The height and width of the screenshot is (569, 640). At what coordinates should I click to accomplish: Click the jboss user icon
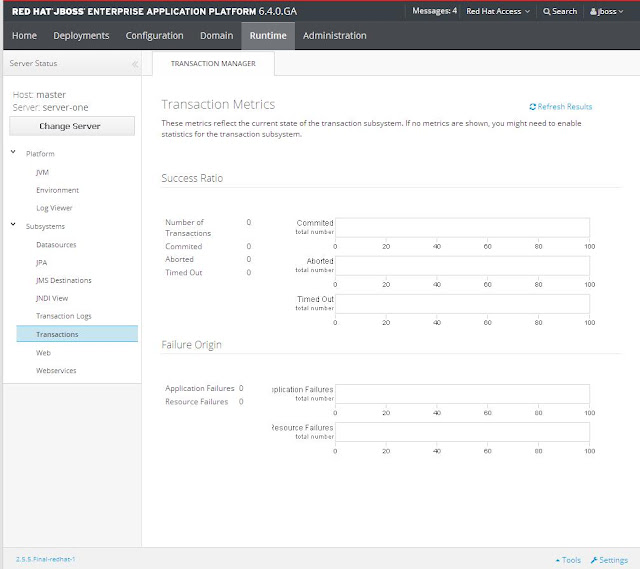(593, 11)
